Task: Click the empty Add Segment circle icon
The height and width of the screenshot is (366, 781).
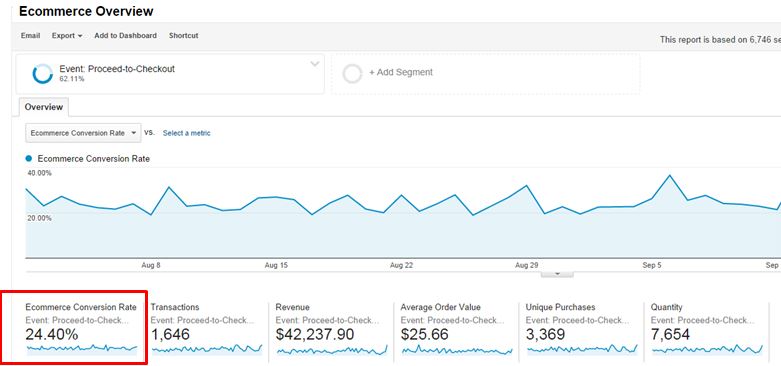Action: 352,74
